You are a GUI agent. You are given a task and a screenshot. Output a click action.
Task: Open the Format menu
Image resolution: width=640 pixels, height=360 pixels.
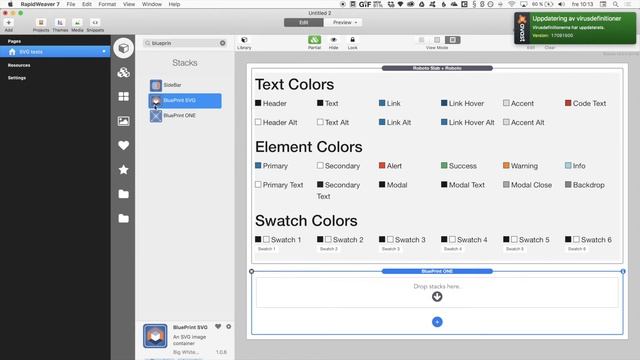tap(107, 4)
